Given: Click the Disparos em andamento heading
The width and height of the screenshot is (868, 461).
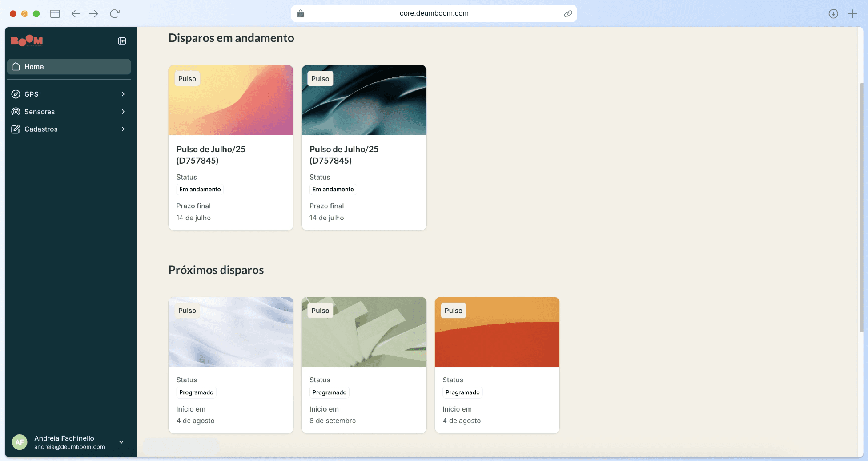Looking at the screenshot, I should pos(231,38).
